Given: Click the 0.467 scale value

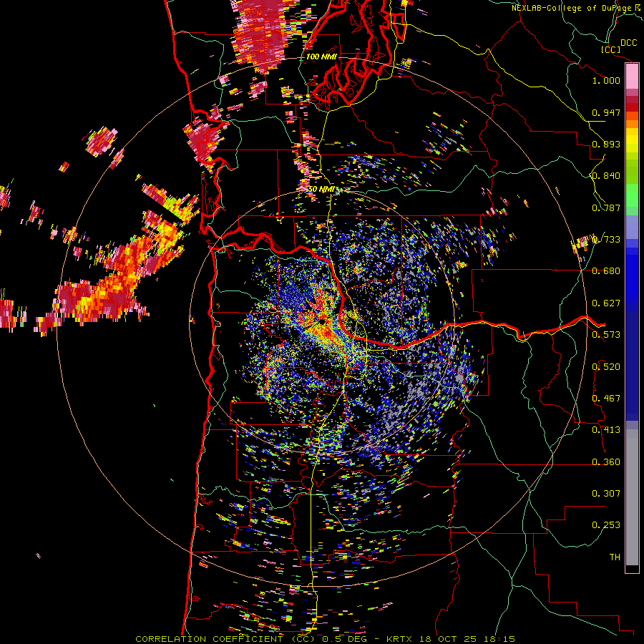Looking at the screenshot, I should pyautogui.click(x=606, y=399).
